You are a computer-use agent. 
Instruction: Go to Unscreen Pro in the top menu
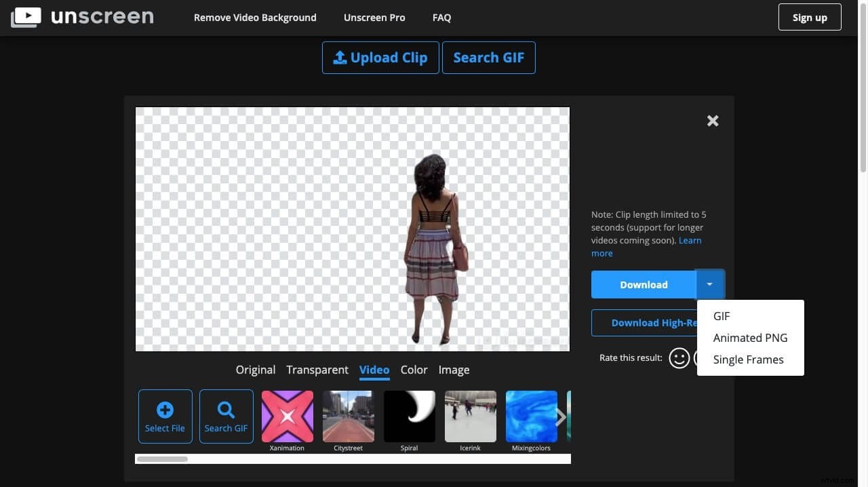click(374, 17)
